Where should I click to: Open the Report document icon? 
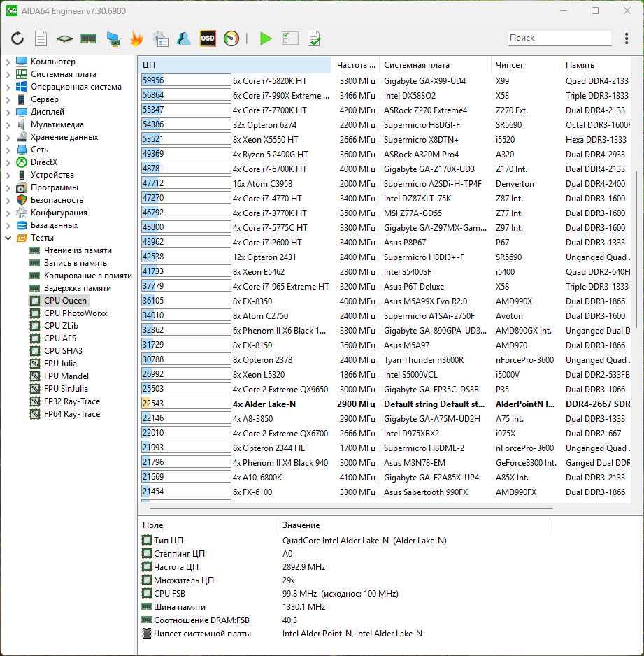[41, 38]
